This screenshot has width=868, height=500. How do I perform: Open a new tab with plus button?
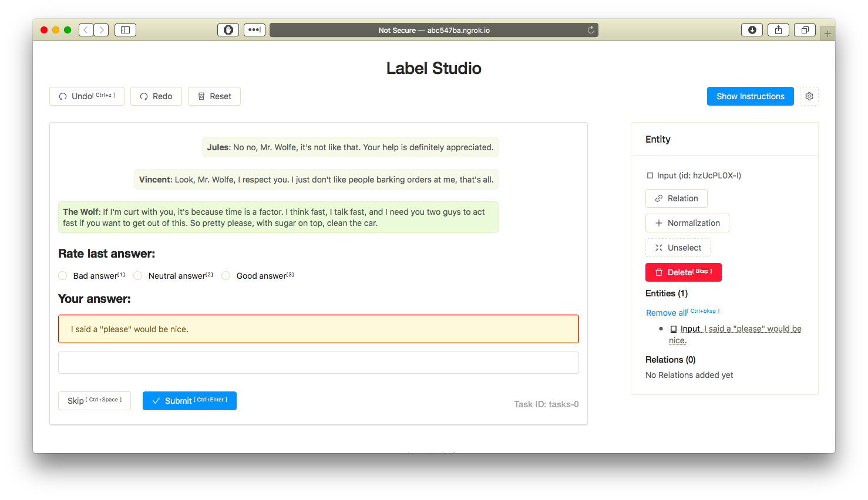(827, 33)
